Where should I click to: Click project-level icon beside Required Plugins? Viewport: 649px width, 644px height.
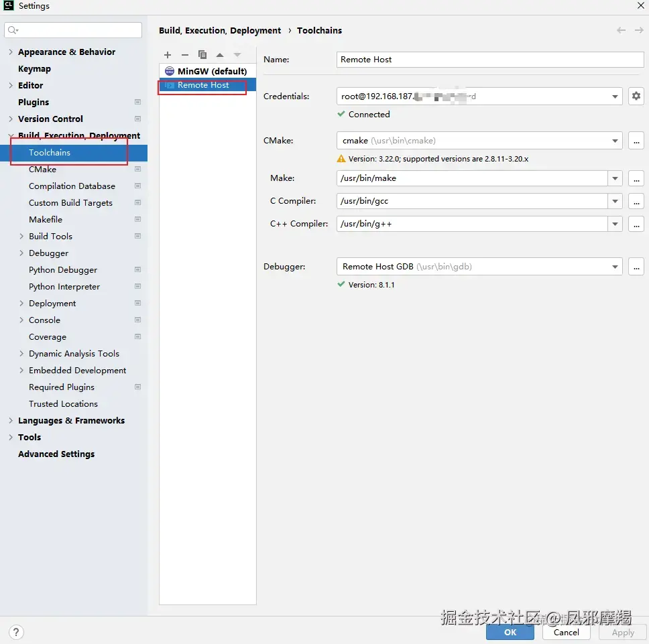tap(138, 387)
